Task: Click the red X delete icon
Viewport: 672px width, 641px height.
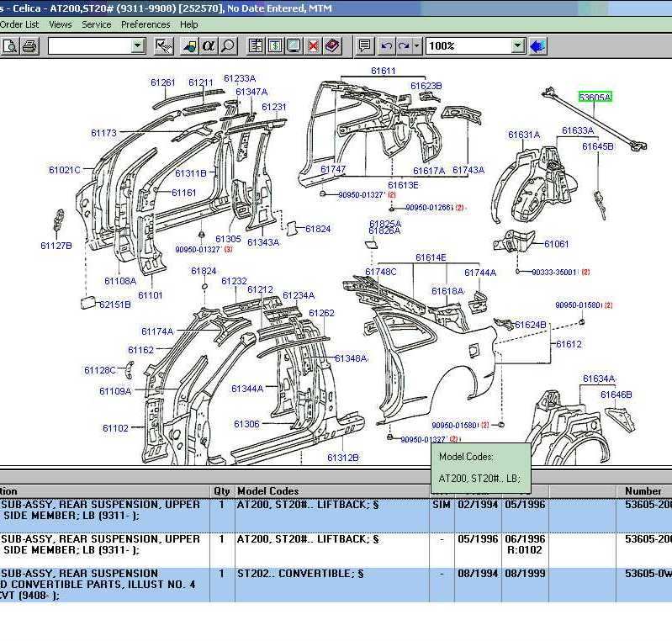Action: pos(313,46)
